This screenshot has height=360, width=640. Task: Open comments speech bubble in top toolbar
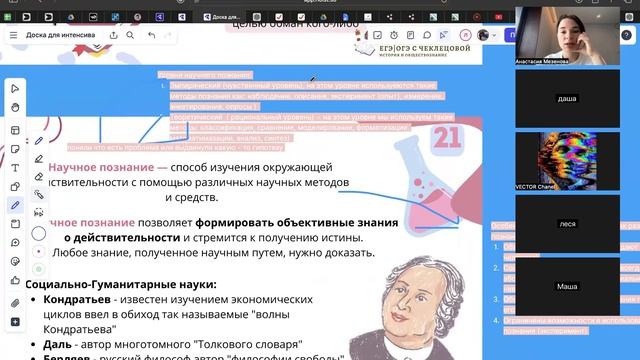click(x=427, y=35)
